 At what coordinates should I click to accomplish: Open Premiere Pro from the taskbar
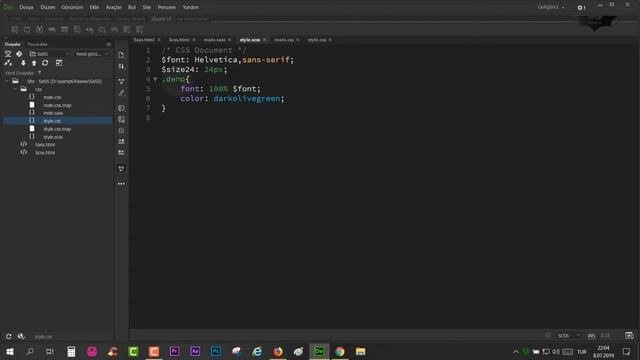tap(175, 351)
